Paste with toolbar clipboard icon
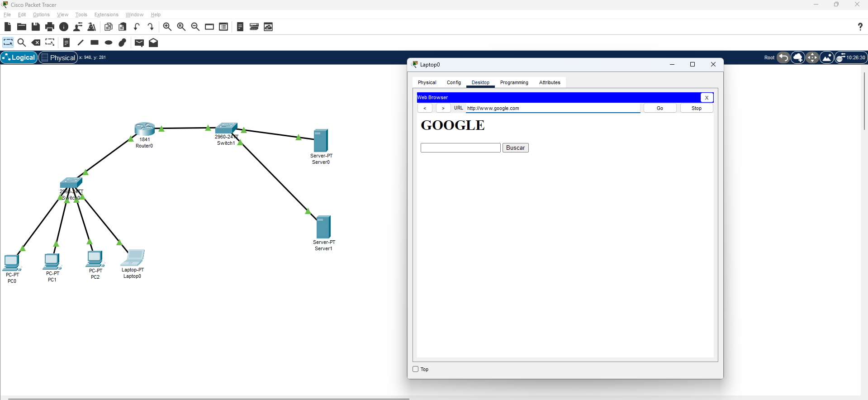The image size is (868, 400). (123, 27)
